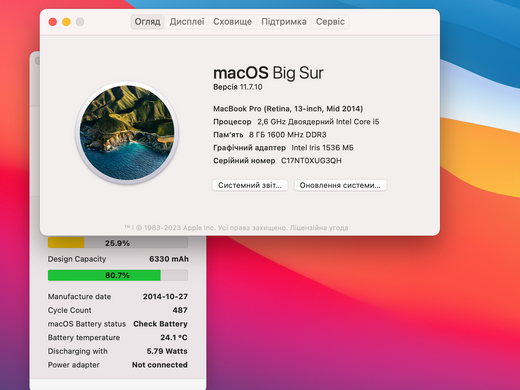
Task: Open the Дисплеї tab
Action: (x=187, y=22)
